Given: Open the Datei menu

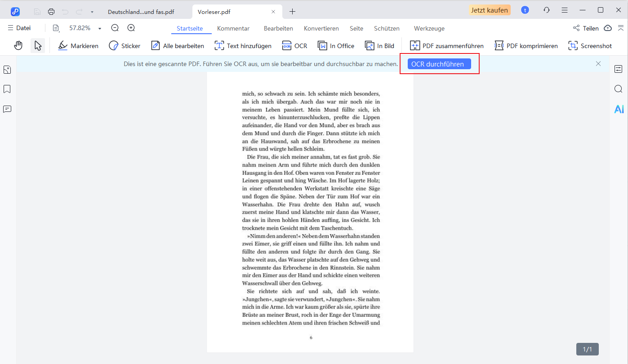Looking at the screenshot, I should [19, 28].
